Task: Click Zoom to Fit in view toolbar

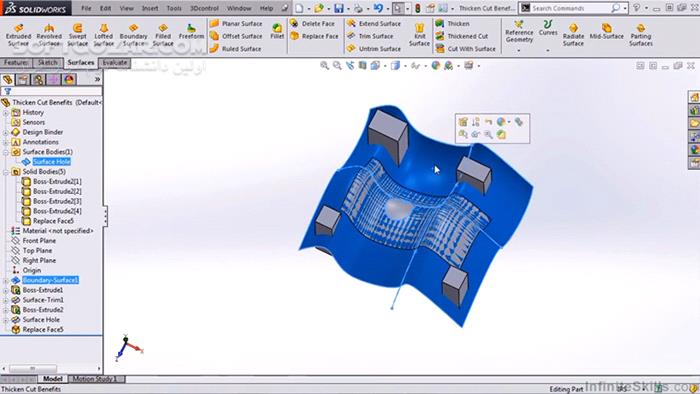Action: pyautogui.click(x=325, y=66)
